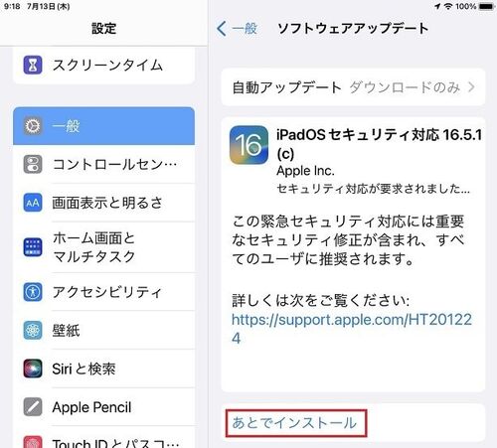497x448 pixels.
Task: Tap the Home Screen grid icon
Action: 33,247
